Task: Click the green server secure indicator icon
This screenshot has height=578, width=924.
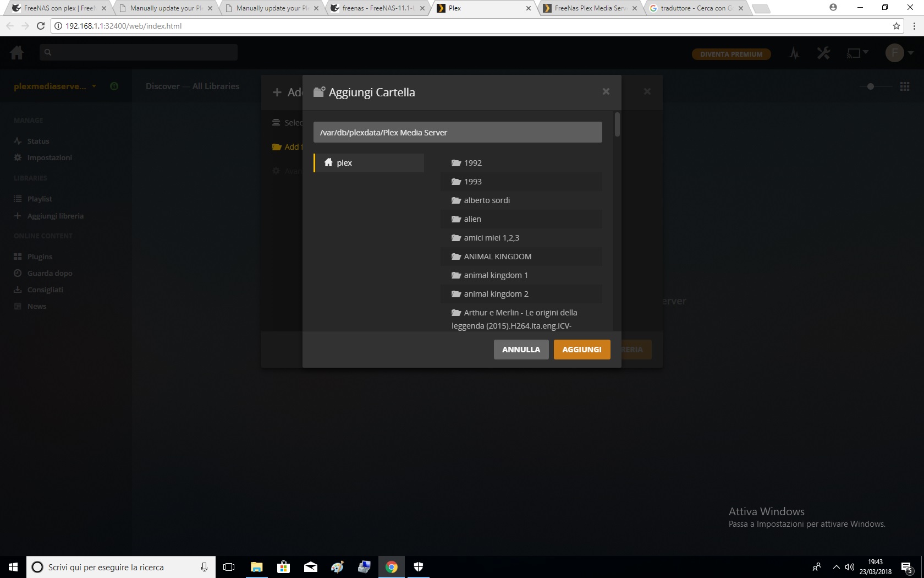Action: point(114,86)
